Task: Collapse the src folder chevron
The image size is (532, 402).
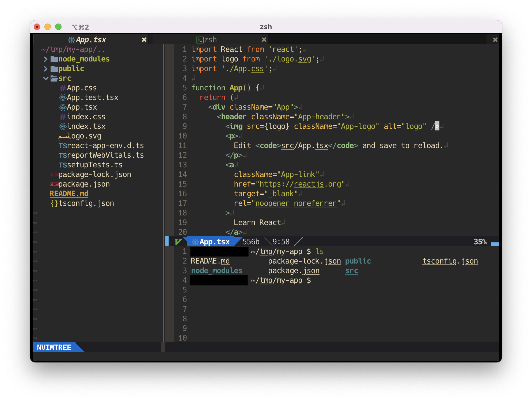Action: coord(46,78)
